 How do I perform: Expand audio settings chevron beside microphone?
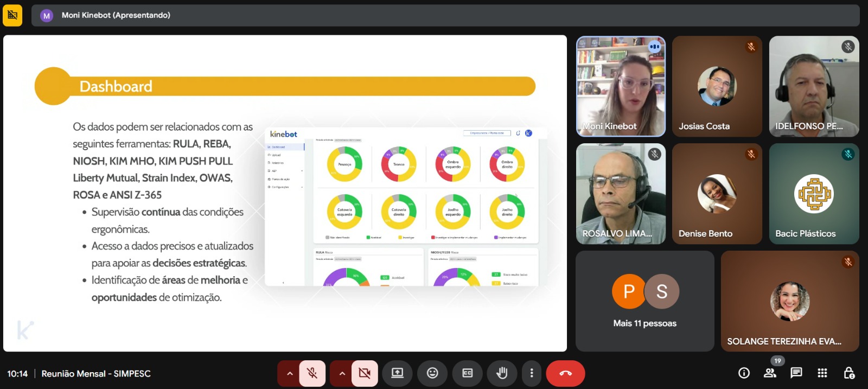click(x=290, y=373)
